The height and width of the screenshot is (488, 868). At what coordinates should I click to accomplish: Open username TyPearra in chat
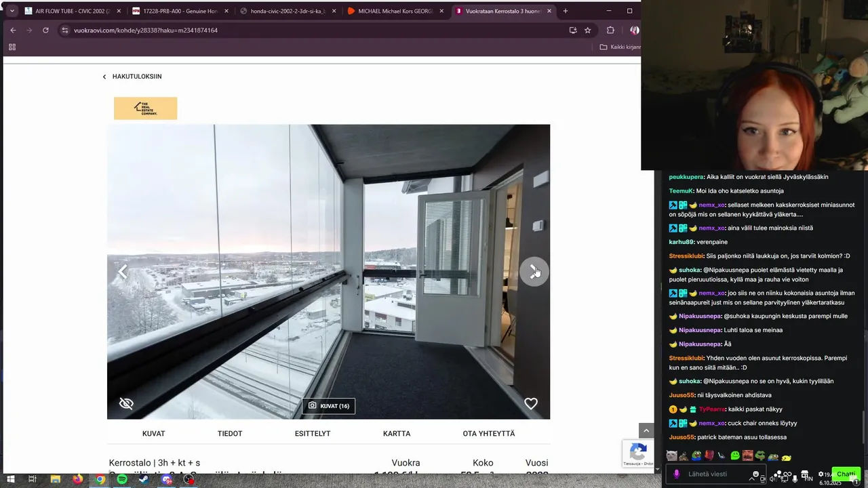pos(711,409)
